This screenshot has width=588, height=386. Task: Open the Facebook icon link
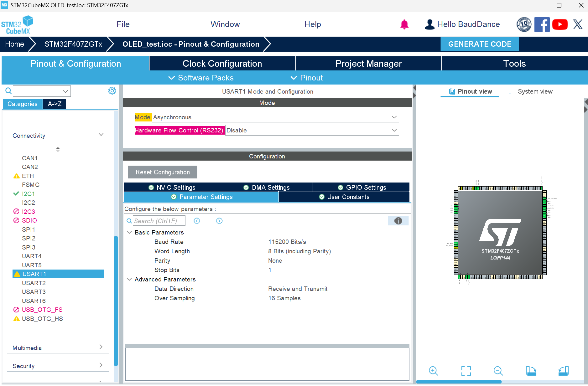pyautogui.click(x=542, y=24)
